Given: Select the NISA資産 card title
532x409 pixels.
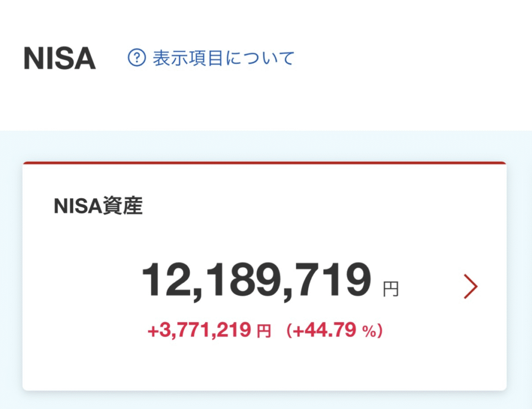Looking at the screenshot, I should [98, 207].
